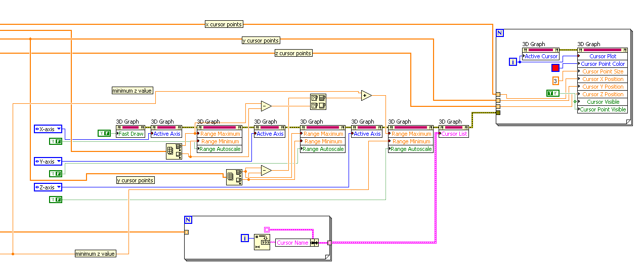Click the lower array function below it
This screenshot has width=644, height=273.
click(318, 106)
